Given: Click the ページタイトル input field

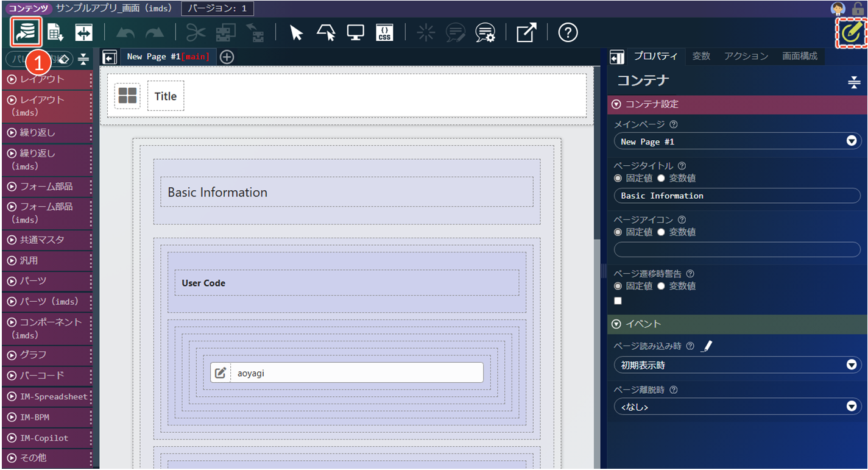Looking at the screenshot, I should pyautogui.click(x=737, y=196).
